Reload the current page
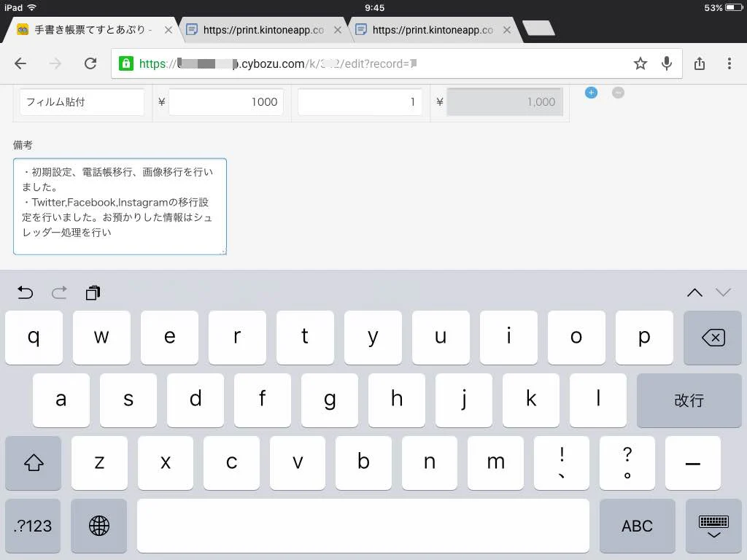Image resolution: width=747 pixels, height=560 pixels. 90,63
